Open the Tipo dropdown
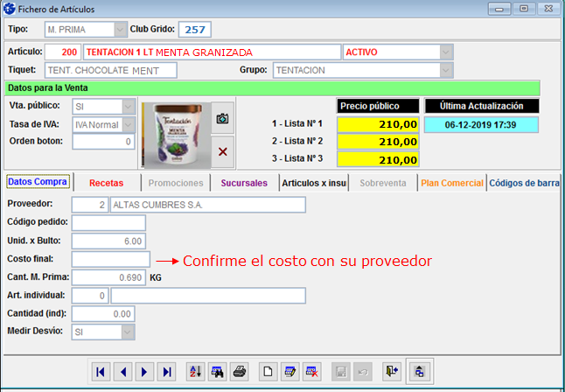The height and width of the screenshot is (392, 565). coord(118,30)
